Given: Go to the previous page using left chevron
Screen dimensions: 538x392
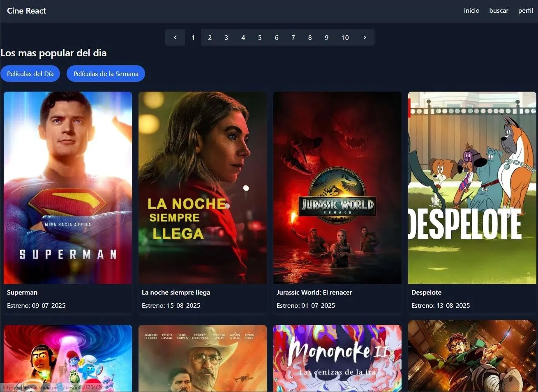Looking at the screenshot, I should pos(175,37).
